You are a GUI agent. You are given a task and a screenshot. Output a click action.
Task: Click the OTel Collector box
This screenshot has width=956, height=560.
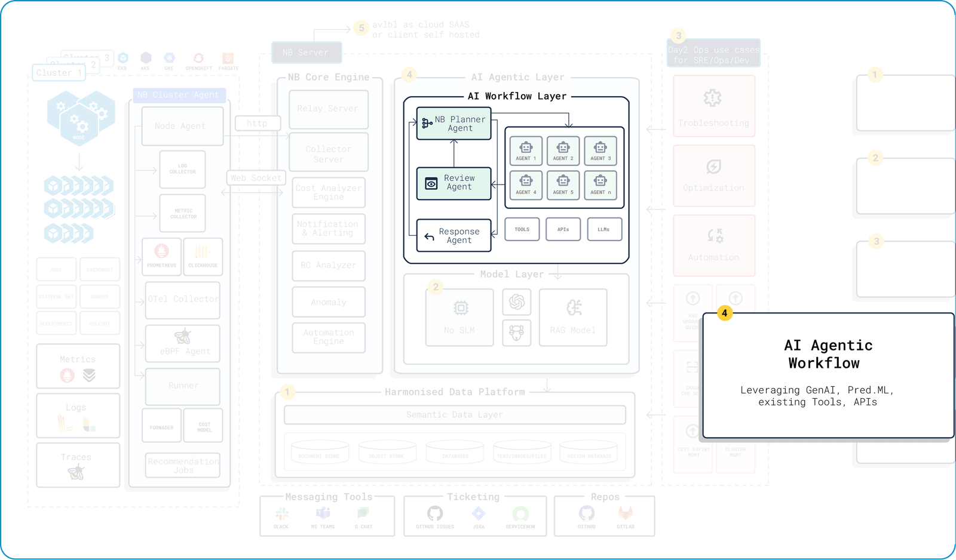(183, 300)
